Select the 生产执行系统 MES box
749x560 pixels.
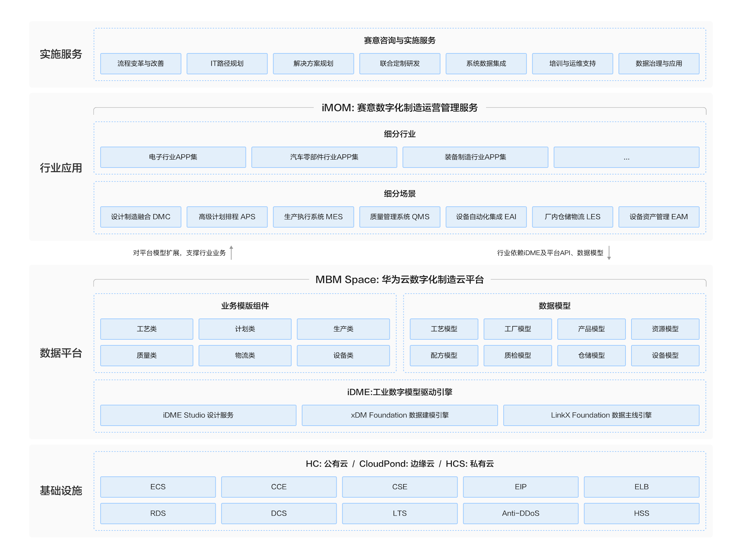pos(313,217)
